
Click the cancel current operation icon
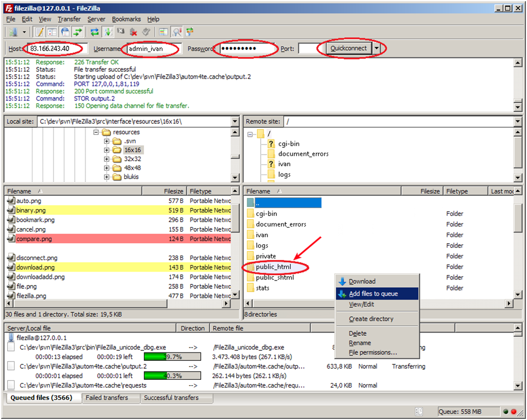(121, 32)
